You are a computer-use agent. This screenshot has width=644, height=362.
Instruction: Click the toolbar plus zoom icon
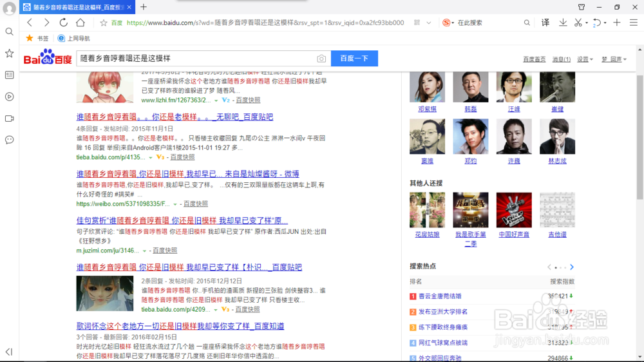tap(616, 23)
